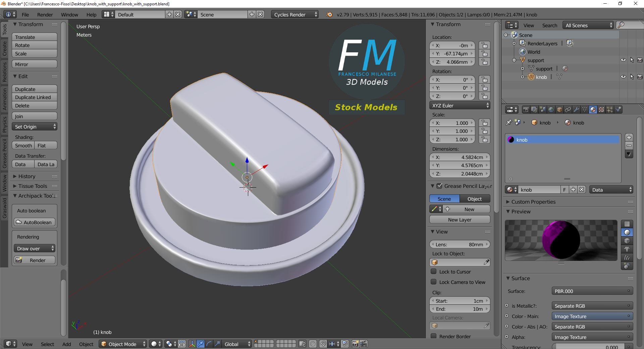Open the Help menu
Screen dimensions: 644x349
tap(91, 14)
